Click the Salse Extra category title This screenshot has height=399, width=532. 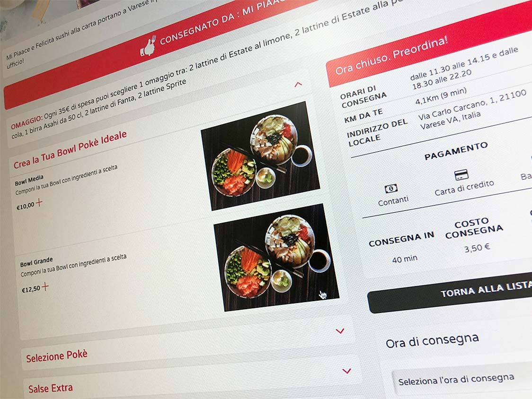click(51, 388)
